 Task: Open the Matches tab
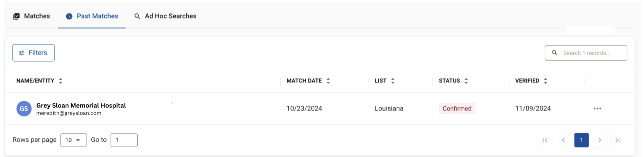tap(31, 16)
